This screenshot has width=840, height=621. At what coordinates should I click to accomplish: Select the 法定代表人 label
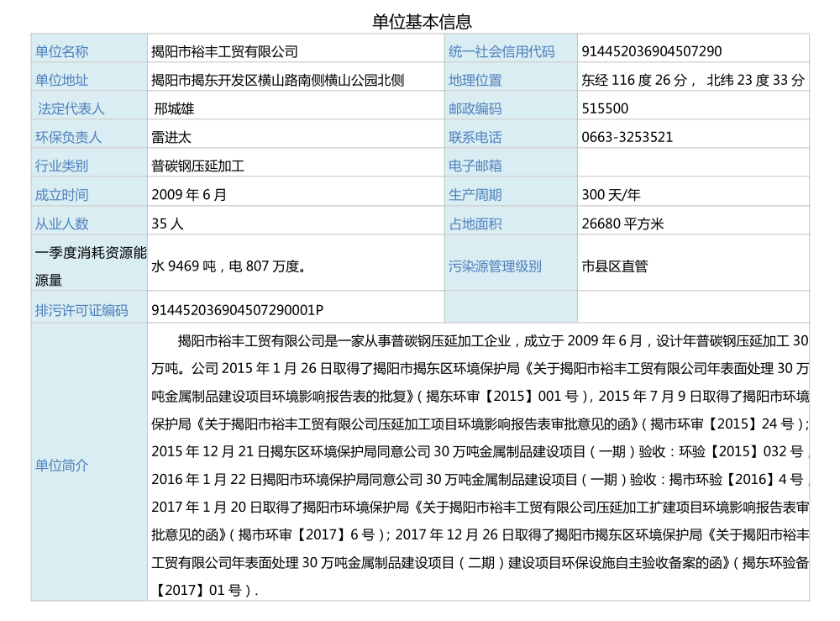pos(71,108)
